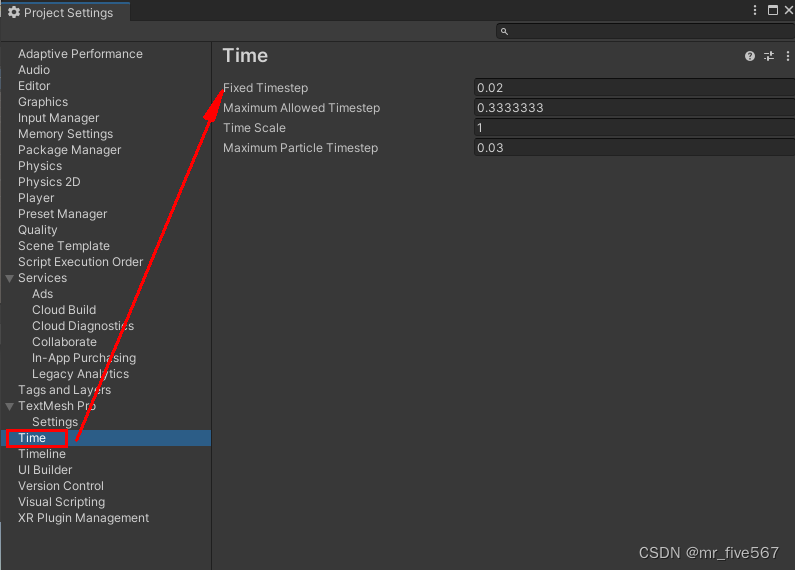Image resolution: width=795 pixels, height=570 pixels.
Task: Edit the Maximum Particle Timestep field
Action: pos(634,148)
